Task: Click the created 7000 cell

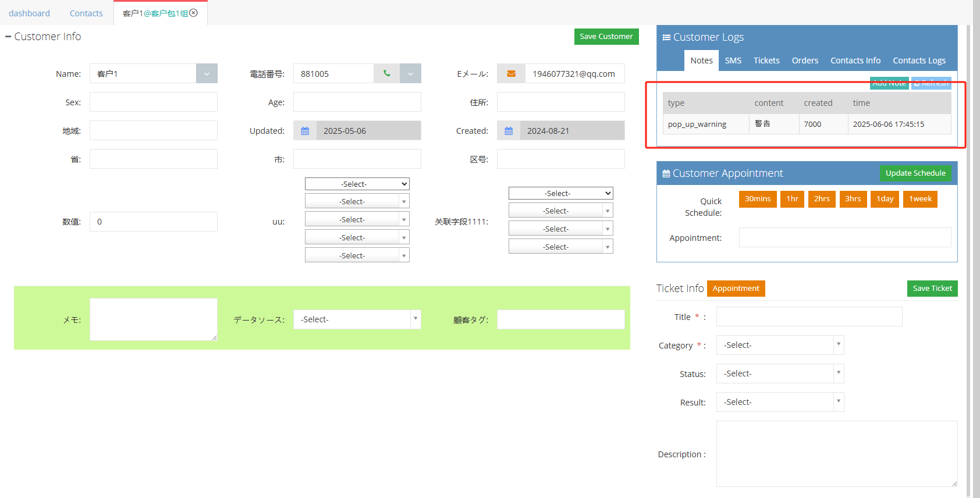Action: [823, 124]
